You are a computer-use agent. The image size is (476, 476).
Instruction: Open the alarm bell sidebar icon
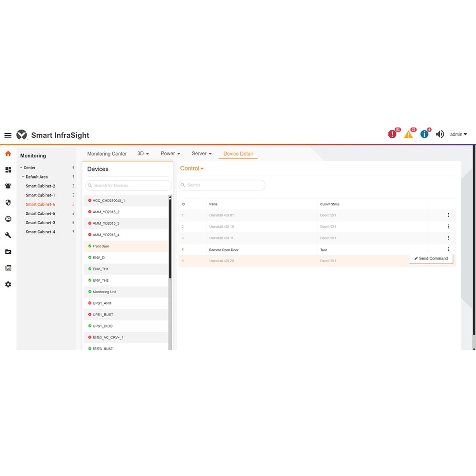click(8, 186)
